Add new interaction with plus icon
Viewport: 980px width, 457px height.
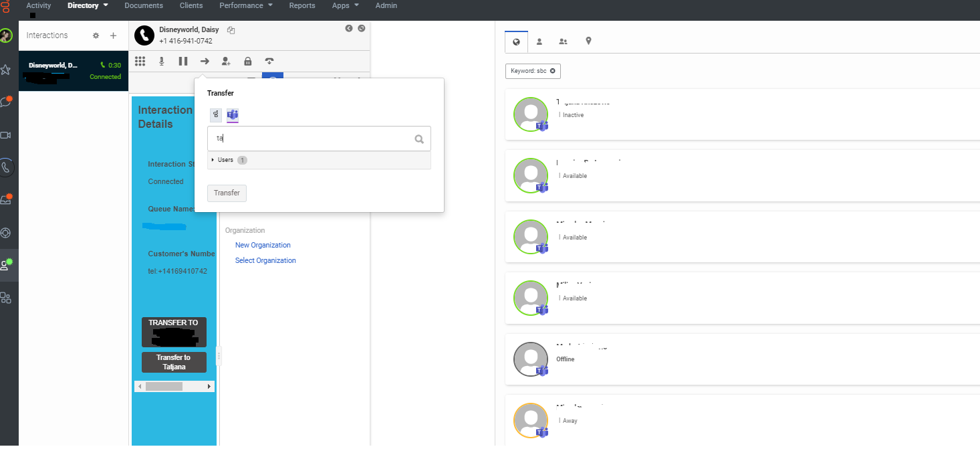(113, 35)
